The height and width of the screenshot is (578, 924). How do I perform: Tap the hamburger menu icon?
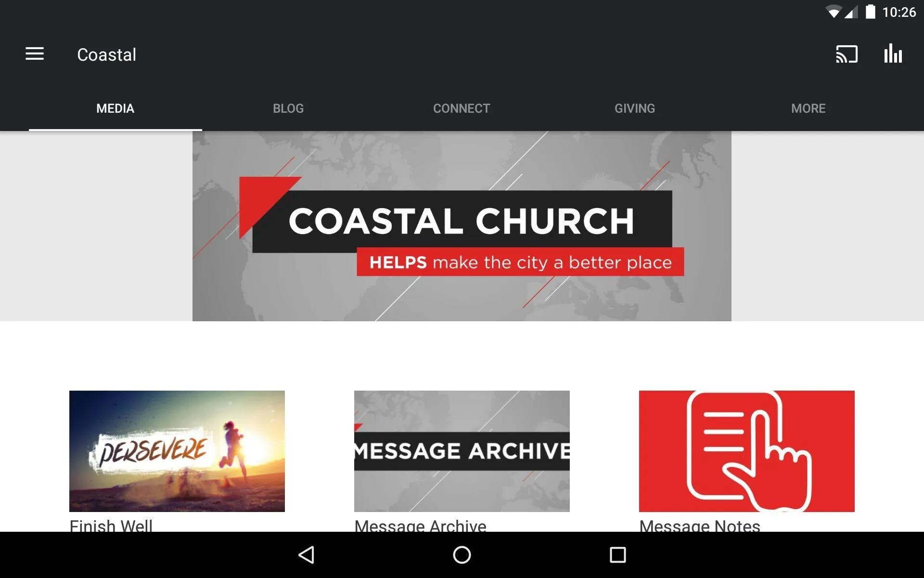(35, 53)
